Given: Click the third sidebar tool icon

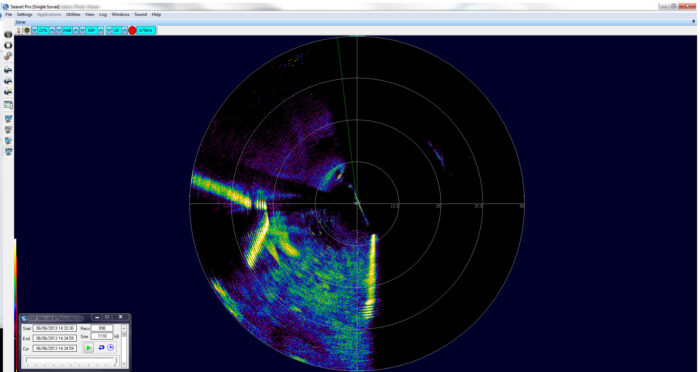Looking at the screenshot, I should point(8,56).
